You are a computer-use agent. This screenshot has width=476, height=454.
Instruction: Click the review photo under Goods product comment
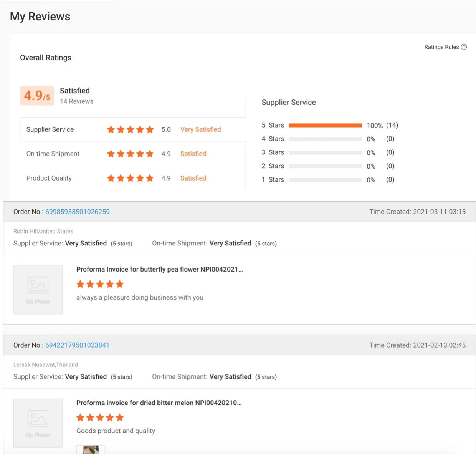[x=91, y=449]
